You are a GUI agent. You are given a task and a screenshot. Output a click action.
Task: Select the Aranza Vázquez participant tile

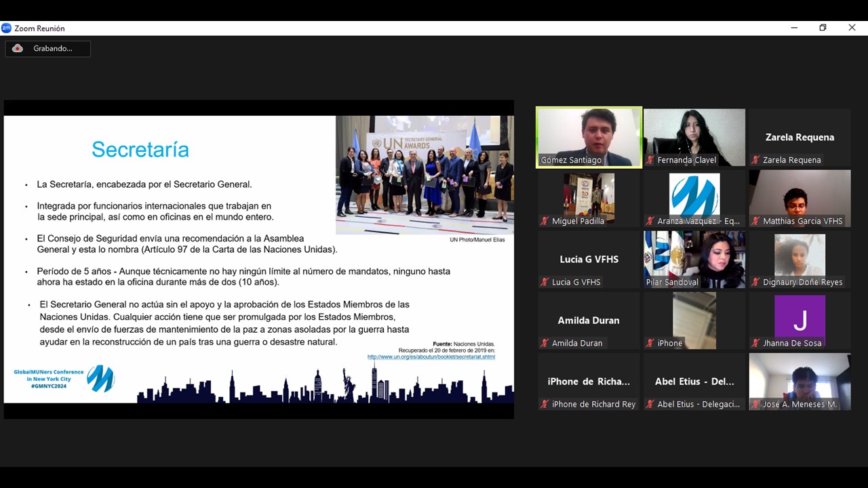694,197
